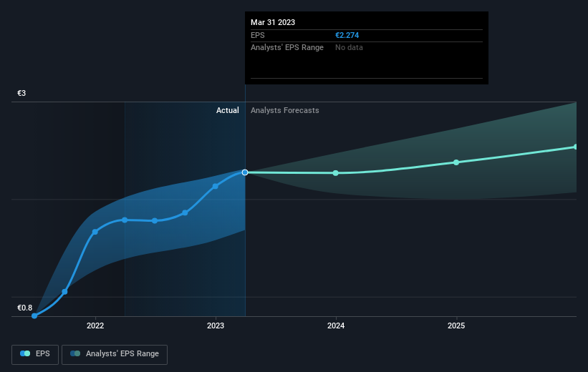Toggle the EPS legend button

click(35, 354)
